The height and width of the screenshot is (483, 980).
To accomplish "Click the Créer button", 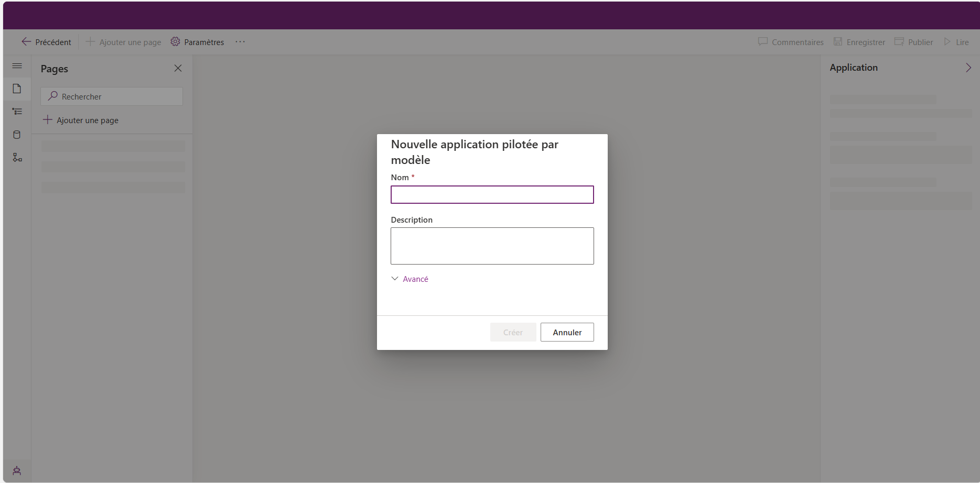I will point(513,332).
